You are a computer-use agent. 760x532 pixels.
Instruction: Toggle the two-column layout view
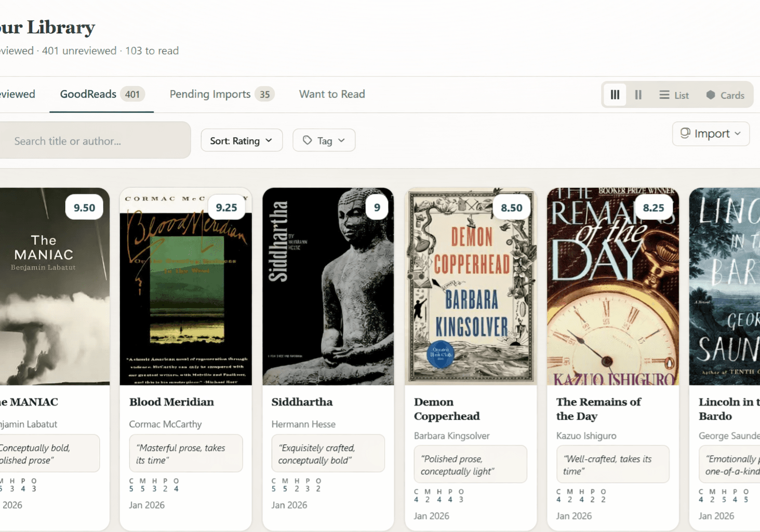click(638, 95)
